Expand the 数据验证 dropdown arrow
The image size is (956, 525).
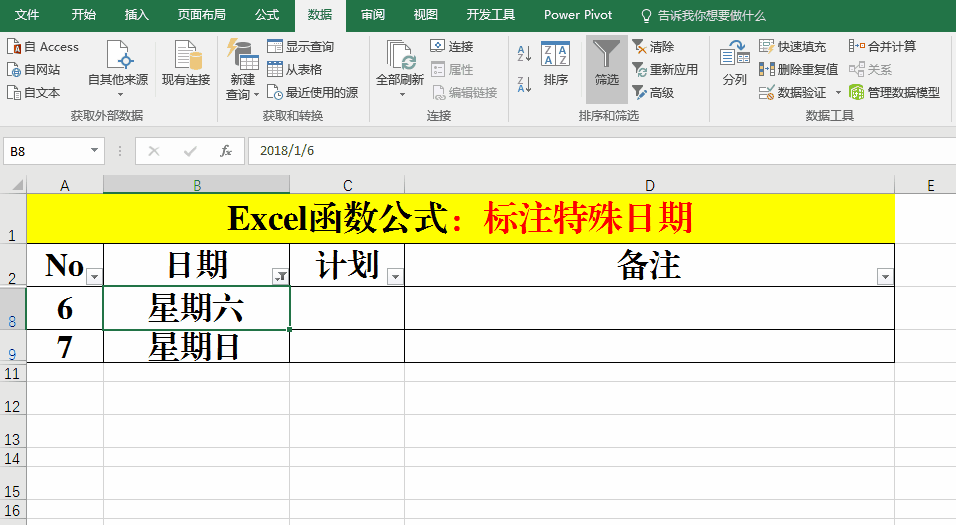838,93
